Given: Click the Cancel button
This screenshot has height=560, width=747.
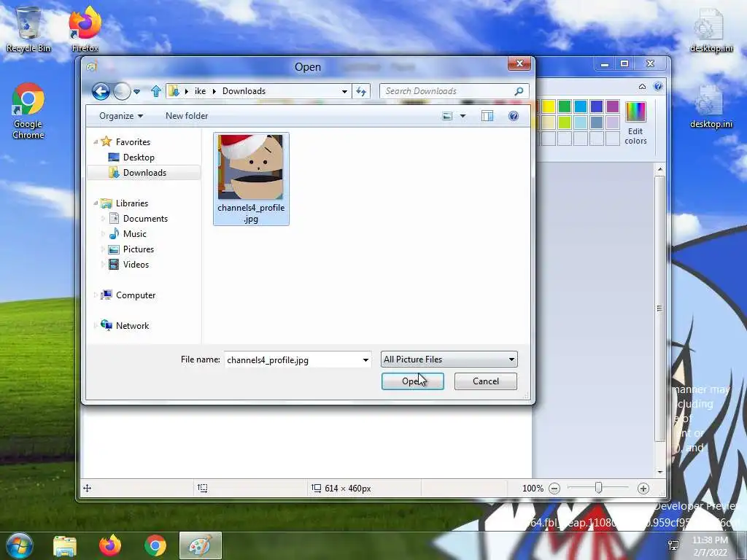Looking at the screenshot, I should pyautogui.click(x=485, y=381).
